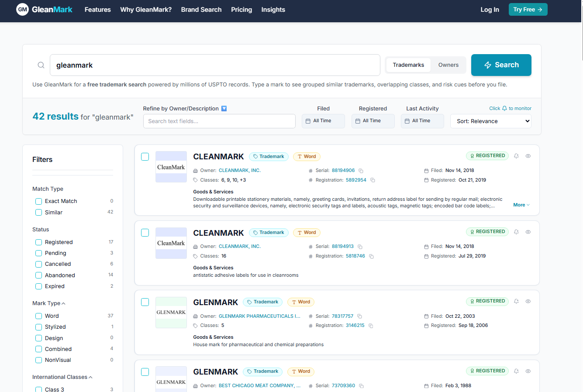583x392 pixels.
Task: Collapse the International Classes section
Action: tap(62, 377)
